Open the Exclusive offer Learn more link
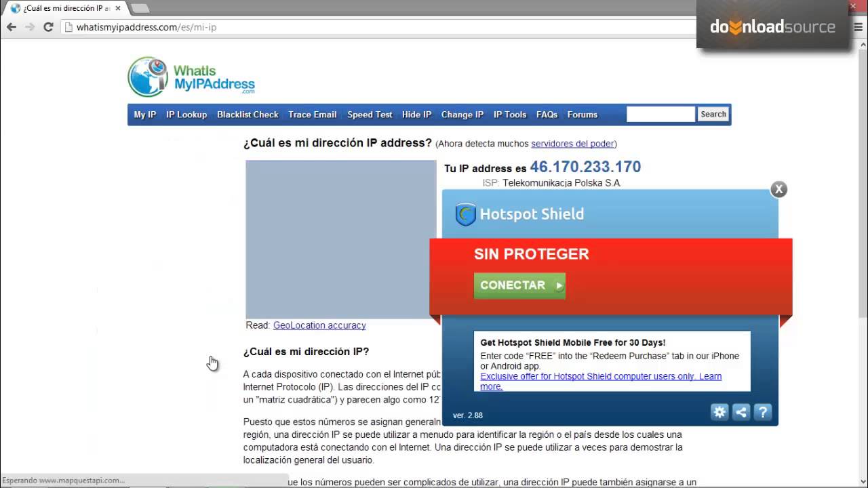Viewport: 868px width, 488px height. click(x=601, y=381)
